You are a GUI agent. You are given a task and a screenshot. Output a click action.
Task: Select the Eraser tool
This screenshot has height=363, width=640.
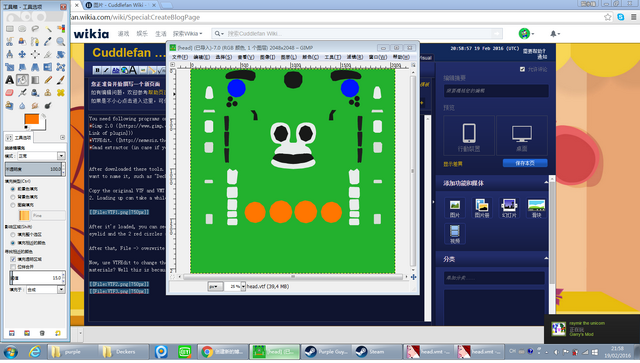point(9,93)
